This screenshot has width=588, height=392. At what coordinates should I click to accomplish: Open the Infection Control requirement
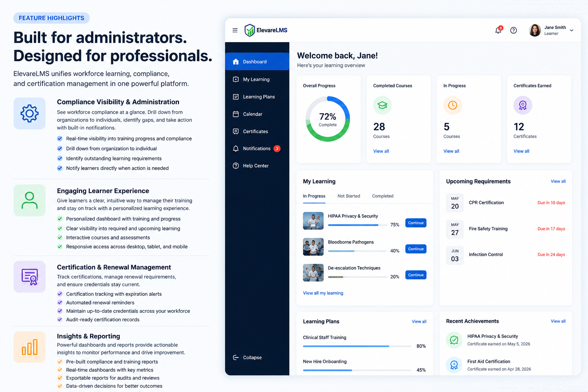point(506,255)
